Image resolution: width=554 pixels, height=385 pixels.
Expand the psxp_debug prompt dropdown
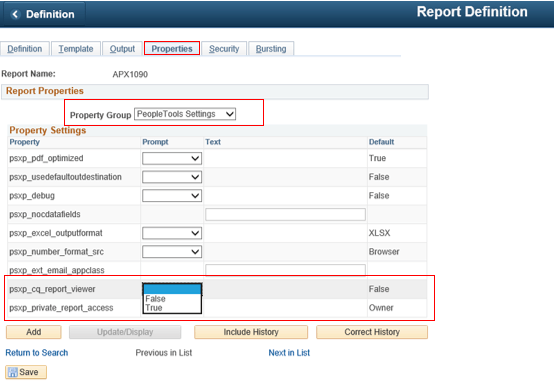[x=172, y=196]
